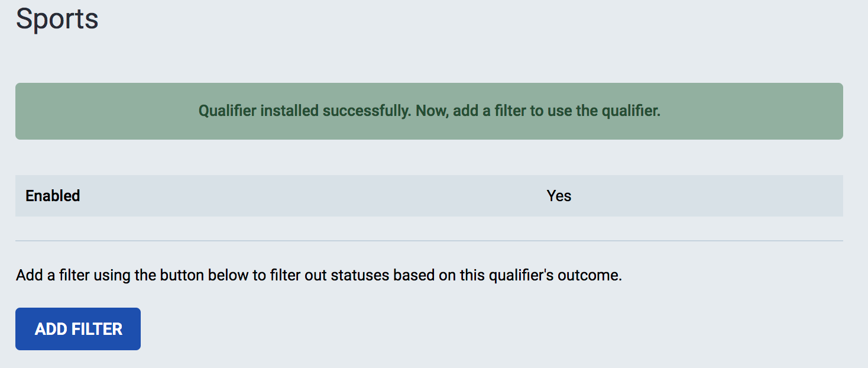Click the horizontal divider below the Enabled row
Viewport: 868px width, 368px height.
point(429,241)
